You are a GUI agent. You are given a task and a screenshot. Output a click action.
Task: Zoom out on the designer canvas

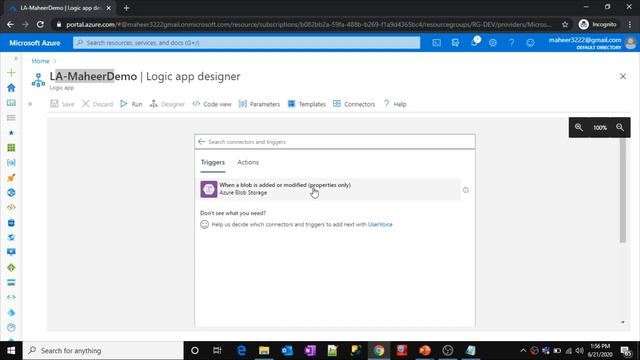coord(620,127)
